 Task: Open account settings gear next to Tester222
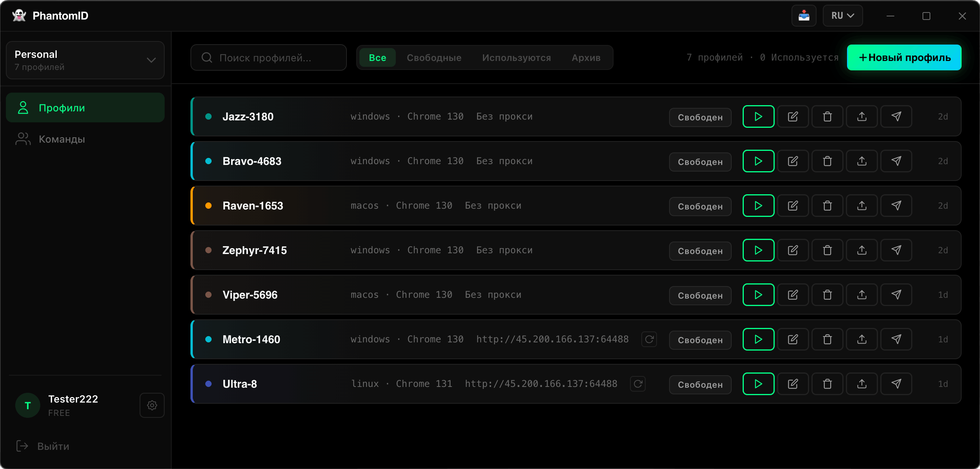[x=152, y=405]
